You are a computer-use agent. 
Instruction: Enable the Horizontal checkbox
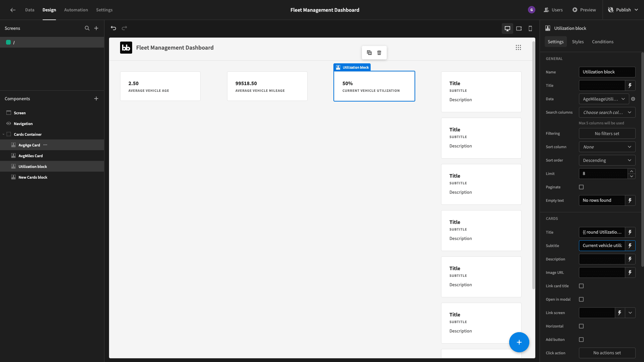coord(581,326)
